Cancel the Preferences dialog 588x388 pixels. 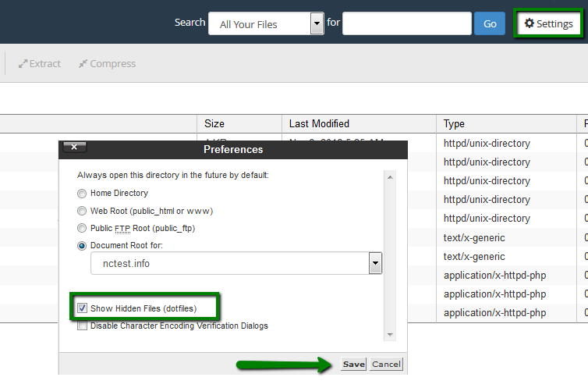pyautogui.click(x=385, y=365)
